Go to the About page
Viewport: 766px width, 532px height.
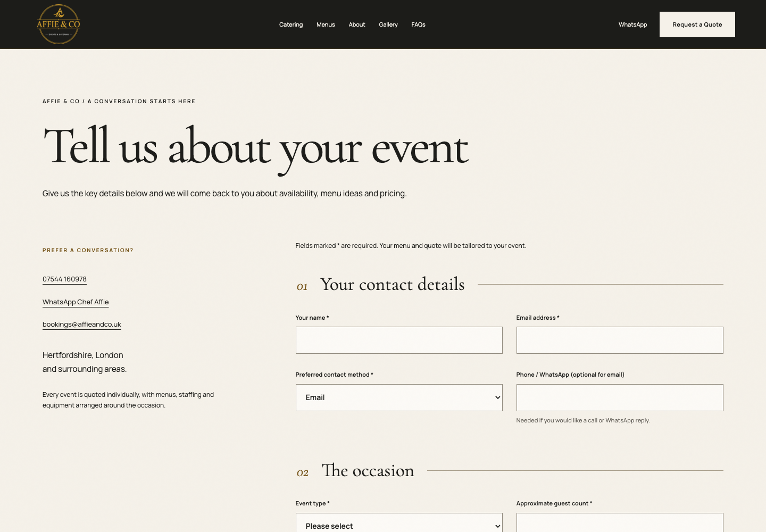pyautogui.click(x=357, y=24)
